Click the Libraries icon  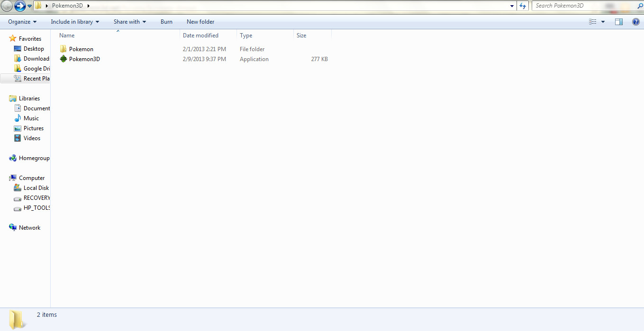(13, 98)
